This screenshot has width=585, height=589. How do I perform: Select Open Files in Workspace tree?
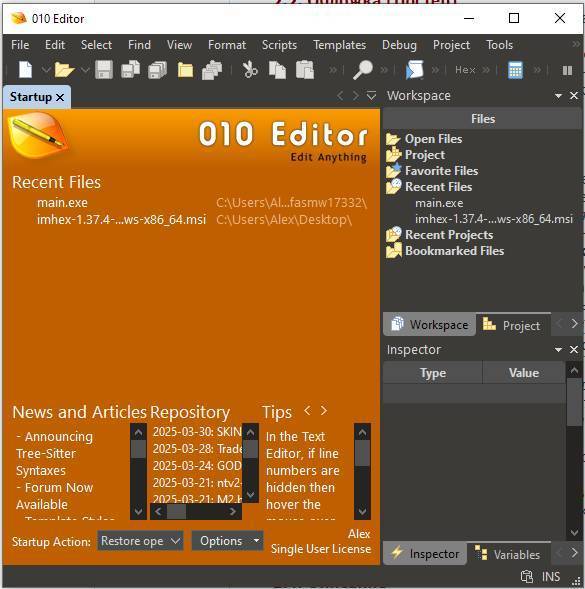pos(433,139)
